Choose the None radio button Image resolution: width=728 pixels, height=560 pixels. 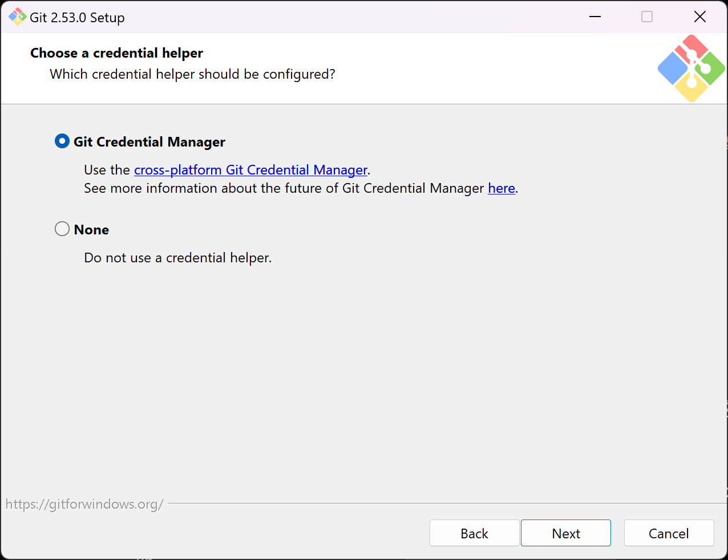click(x=62, y=229)
